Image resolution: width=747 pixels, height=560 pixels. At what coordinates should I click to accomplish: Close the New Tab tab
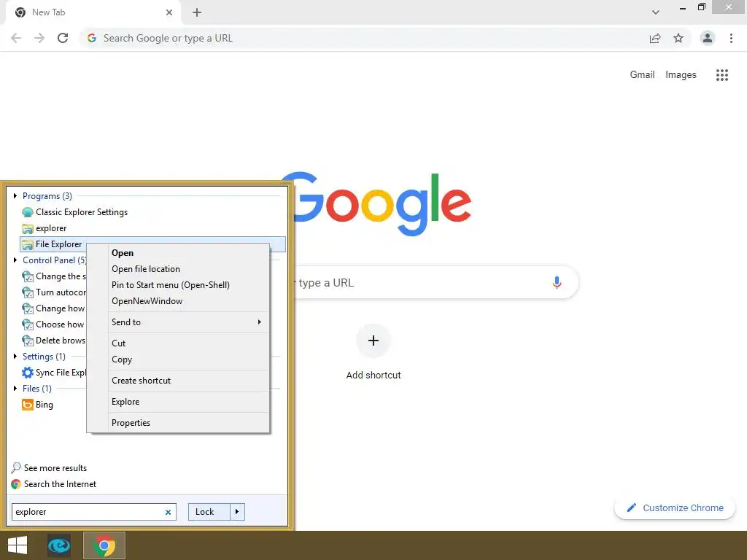[x=169, y=12]
